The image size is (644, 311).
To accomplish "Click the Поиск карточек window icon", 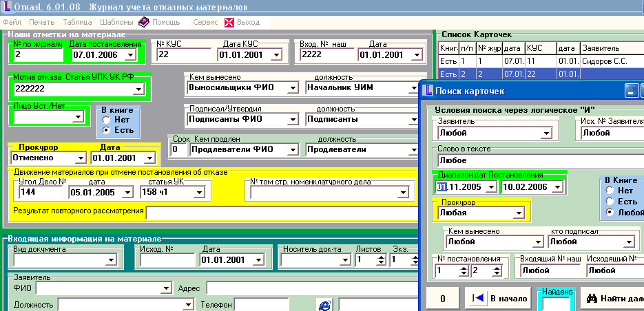I will [x=428, y=91].
